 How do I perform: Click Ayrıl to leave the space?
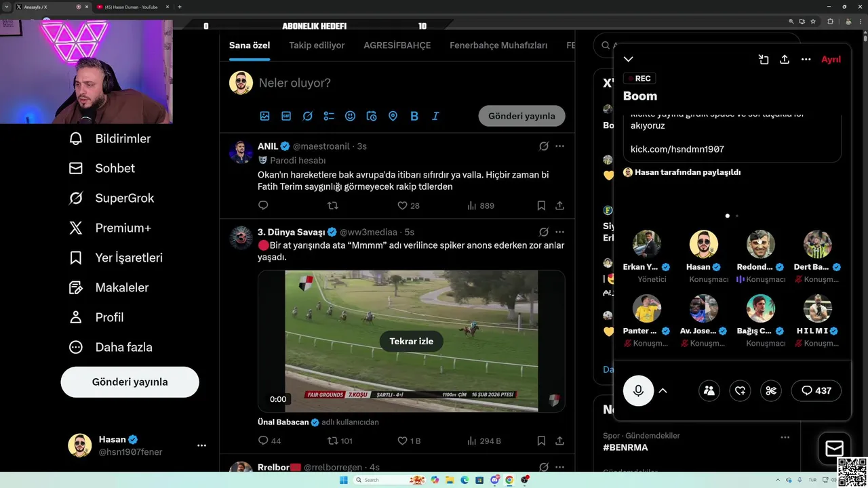(x=831, y=59)
